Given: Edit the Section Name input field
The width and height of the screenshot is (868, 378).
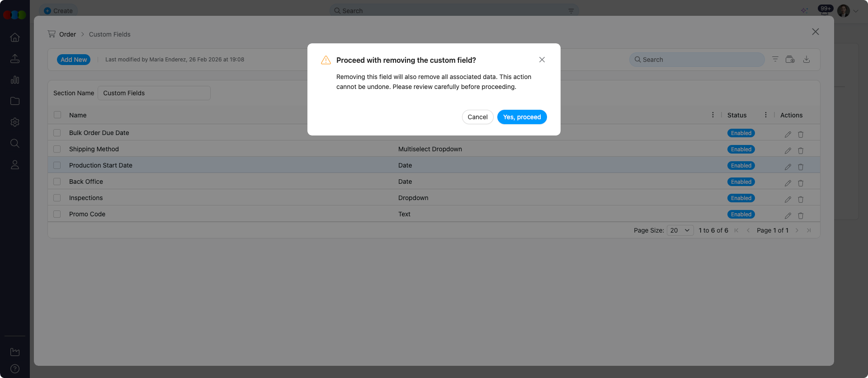Looking at the screenshot, I should pyautogui.click(x=154, y=93).
